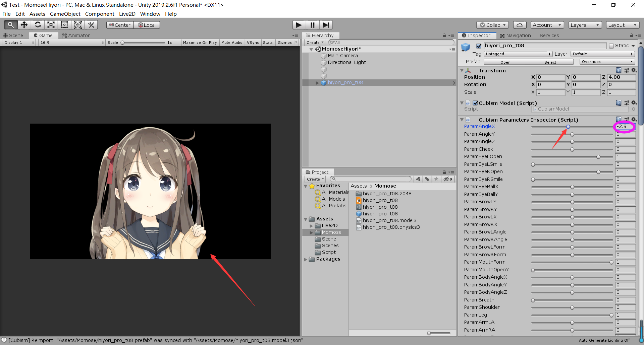Select the Hand view tool

(11, 25)
